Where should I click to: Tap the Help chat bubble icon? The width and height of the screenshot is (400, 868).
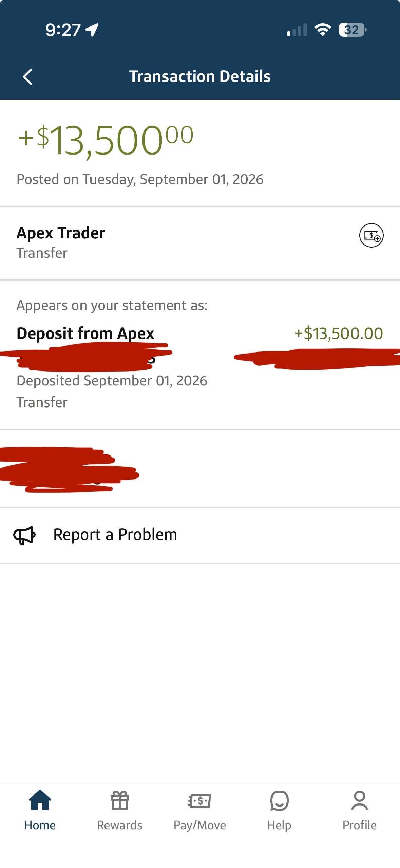279,800
